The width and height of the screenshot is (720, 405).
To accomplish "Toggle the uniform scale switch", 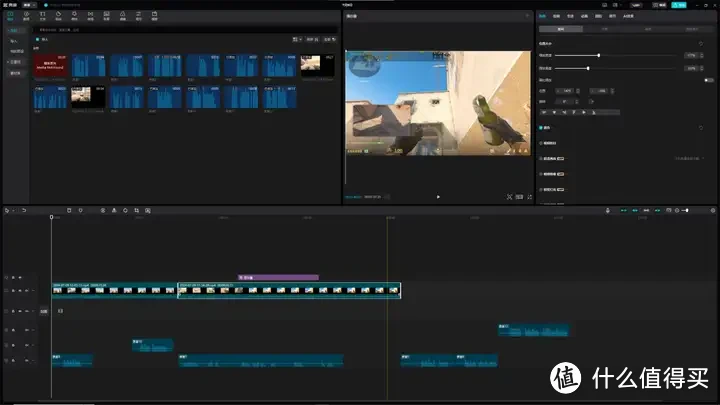I will pyautogui.click(x=709, y=80).
